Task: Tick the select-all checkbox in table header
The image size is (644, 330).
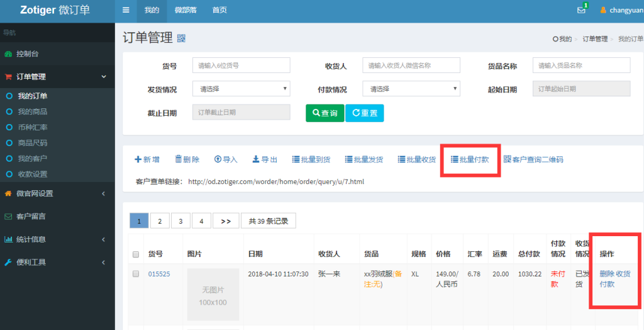Action: point(136,254)
